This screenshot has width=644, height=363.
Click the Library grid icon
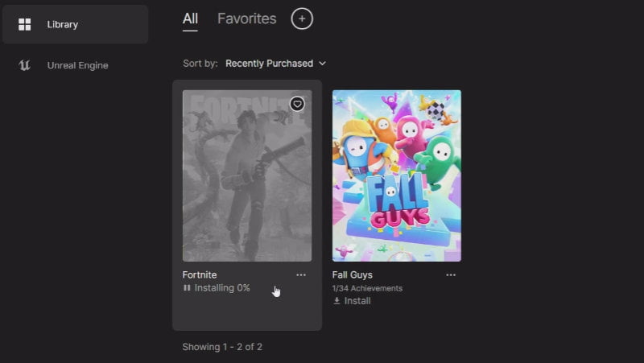click(x=25, y=25)
